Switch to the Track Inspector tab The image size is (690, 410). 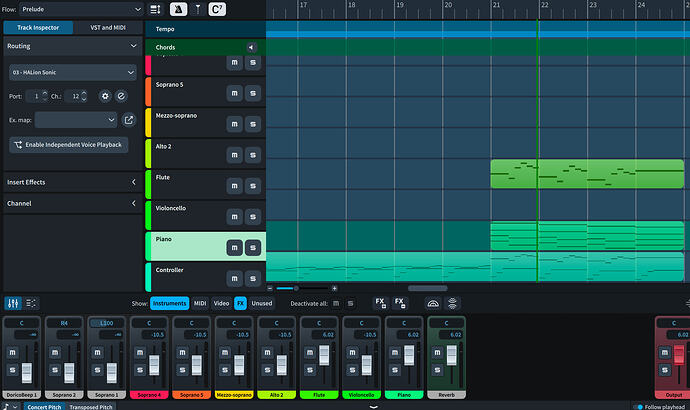tap(38, 27)
